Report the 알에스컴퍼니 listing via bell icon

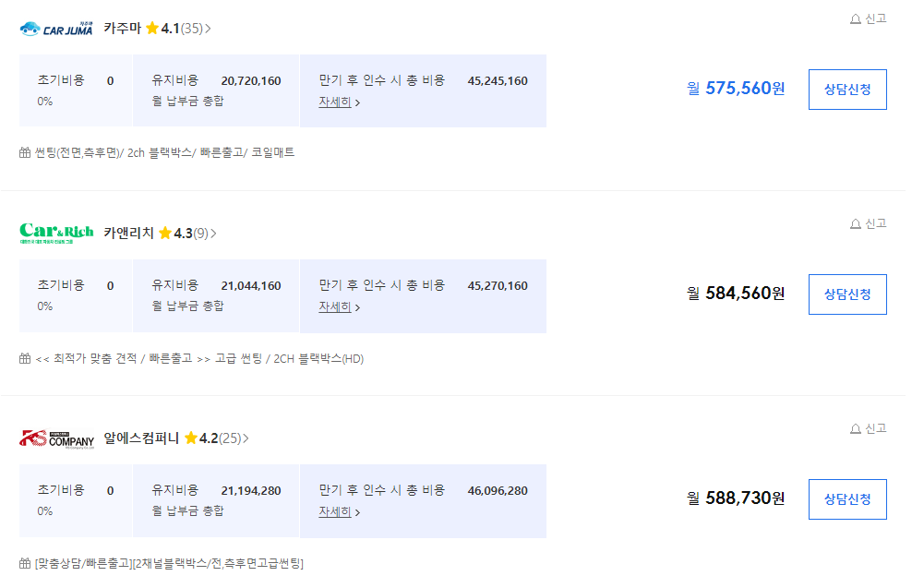[868, 429]
